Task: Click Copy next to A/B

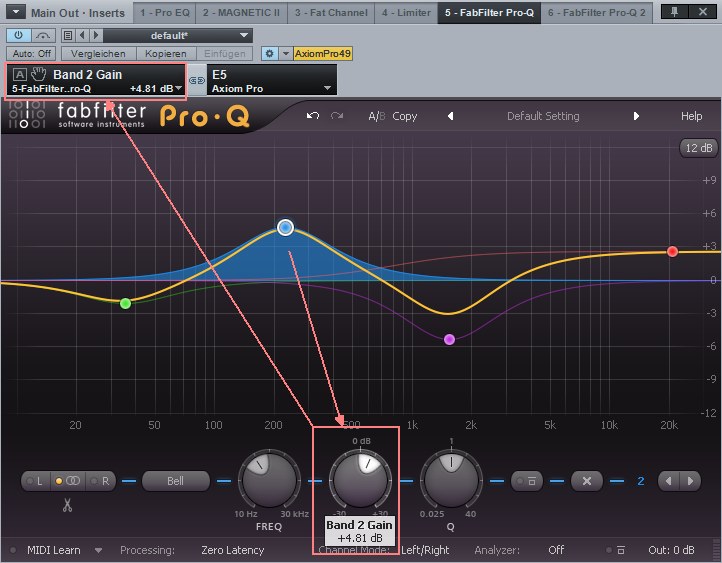Action: 405,116
